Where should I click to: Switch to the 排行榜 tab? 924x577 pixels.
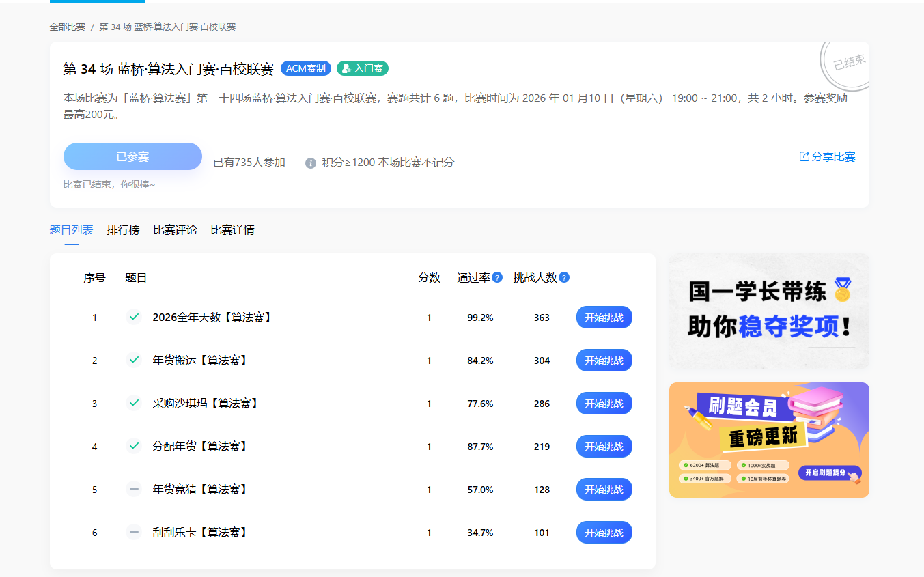pos(123,230)
